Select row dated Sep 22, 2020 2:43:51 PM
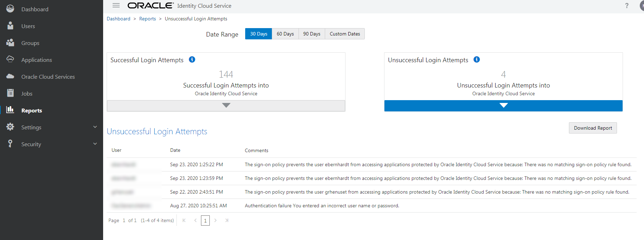Image resolution: width=644 pixels, height=240 pixels. [x=371, y=192]
